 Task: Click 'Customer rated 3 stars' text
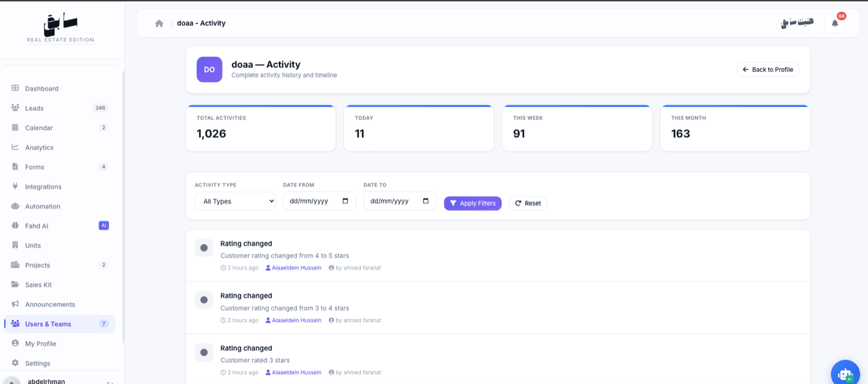pyautogui.click(x=255, y=360)
